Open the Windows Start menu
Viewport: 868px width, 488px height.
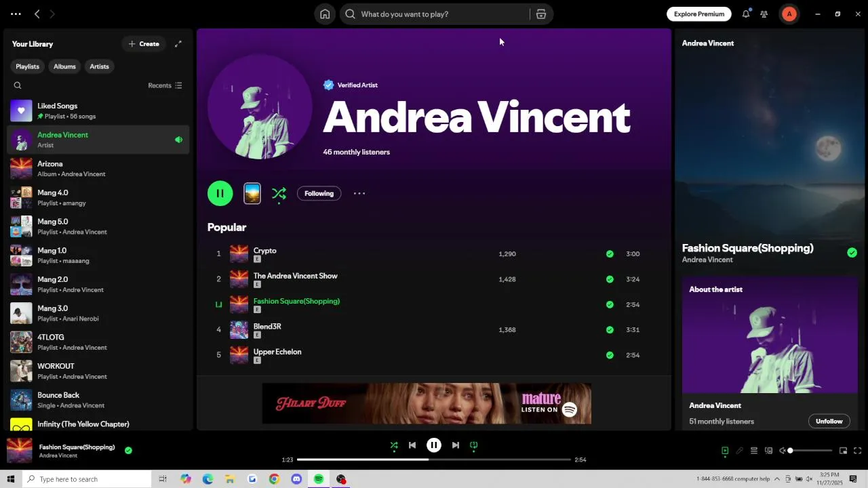pos(10,479)
